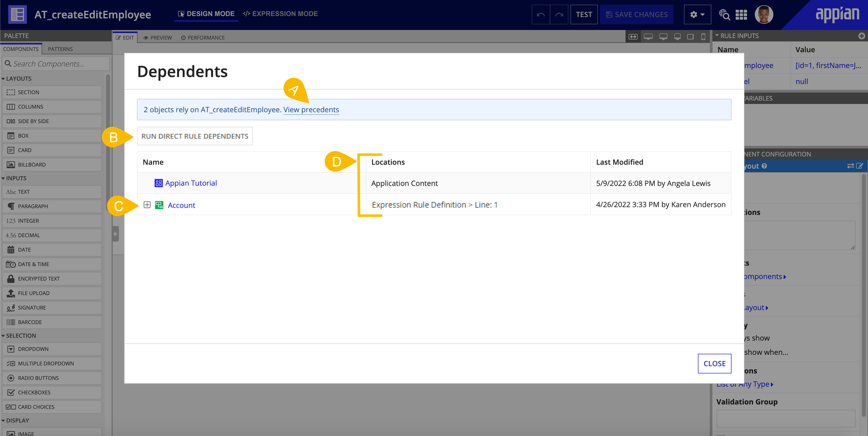Collapse the RULE INPUTS panel
Viewport: 868px width, 436px height.
tap(717, 36)
